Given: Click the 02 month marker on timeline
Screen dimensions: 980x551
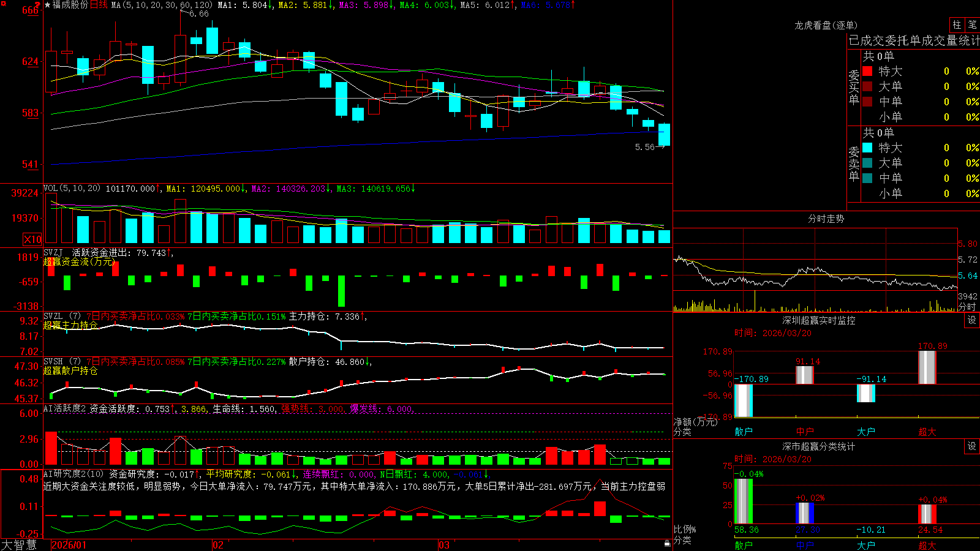Looking at the screenshot, I should 218,545.
